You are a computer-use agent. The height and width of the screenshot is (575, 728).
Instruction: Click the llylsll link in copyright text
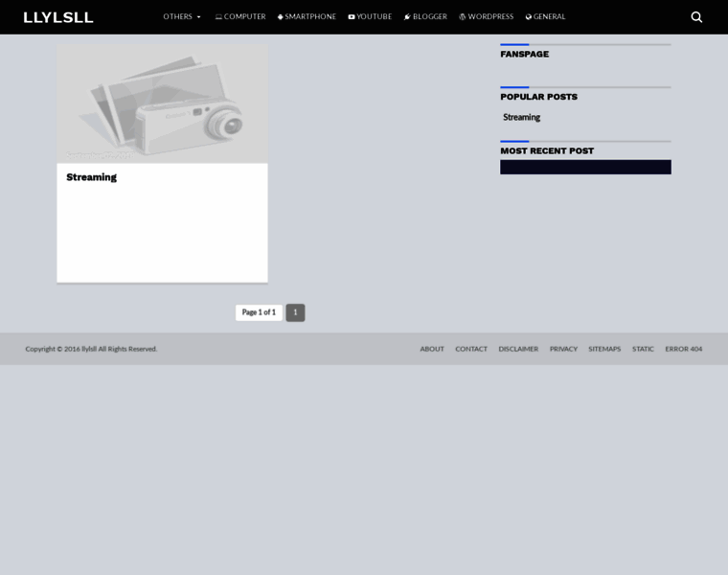point(89,349)
